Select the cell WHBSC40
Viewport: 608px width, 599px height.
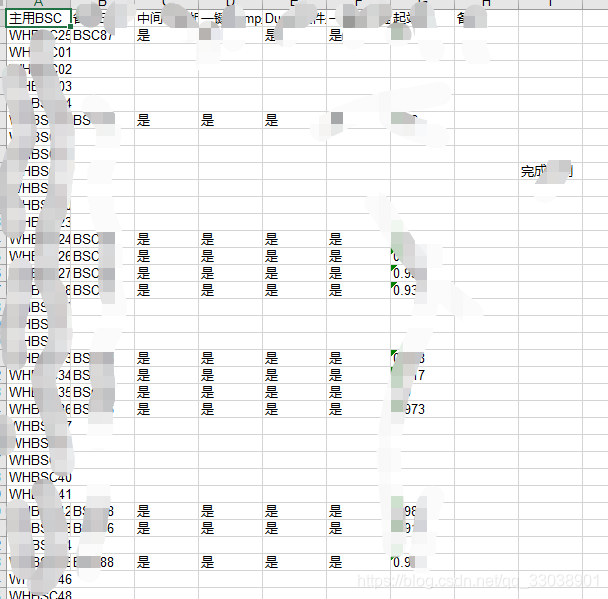tap(38, 477)
